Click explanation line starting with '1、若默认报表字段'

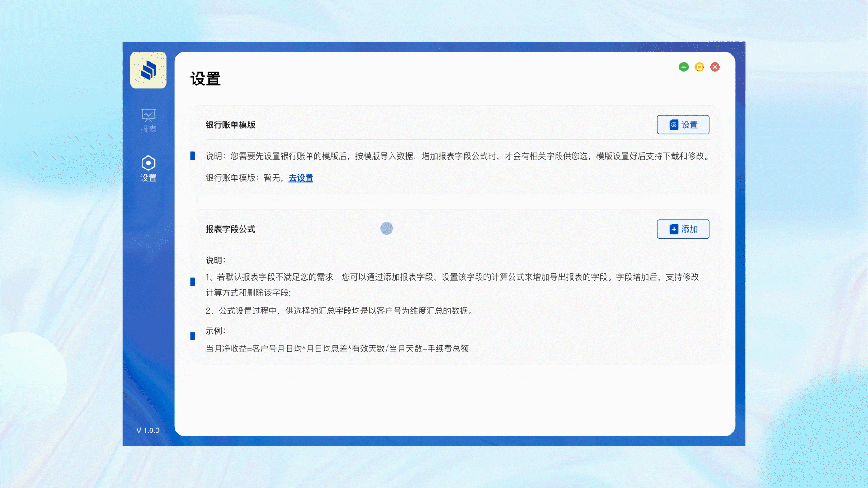pos(452,277)
